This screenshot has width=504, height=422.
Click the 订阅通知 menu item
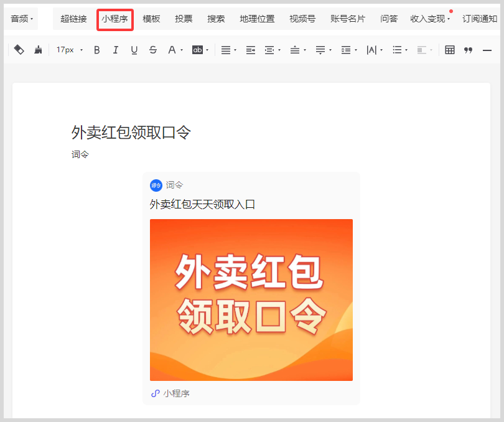480,19
